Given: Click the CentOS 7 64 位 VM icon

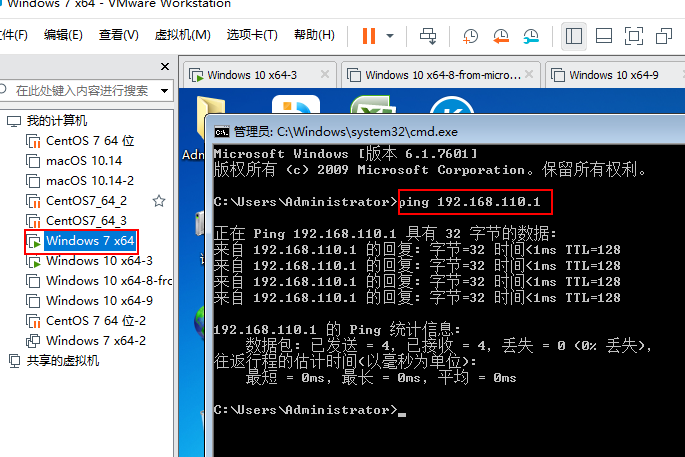Looking at the screenshot, I should 33,141.
